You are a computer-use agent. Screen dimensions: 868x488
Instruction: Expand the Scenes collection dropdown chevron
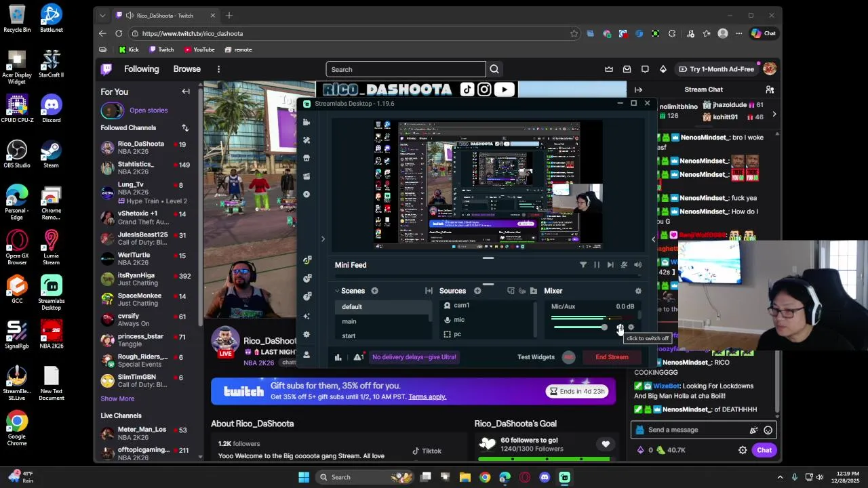[x=337, y=291]
